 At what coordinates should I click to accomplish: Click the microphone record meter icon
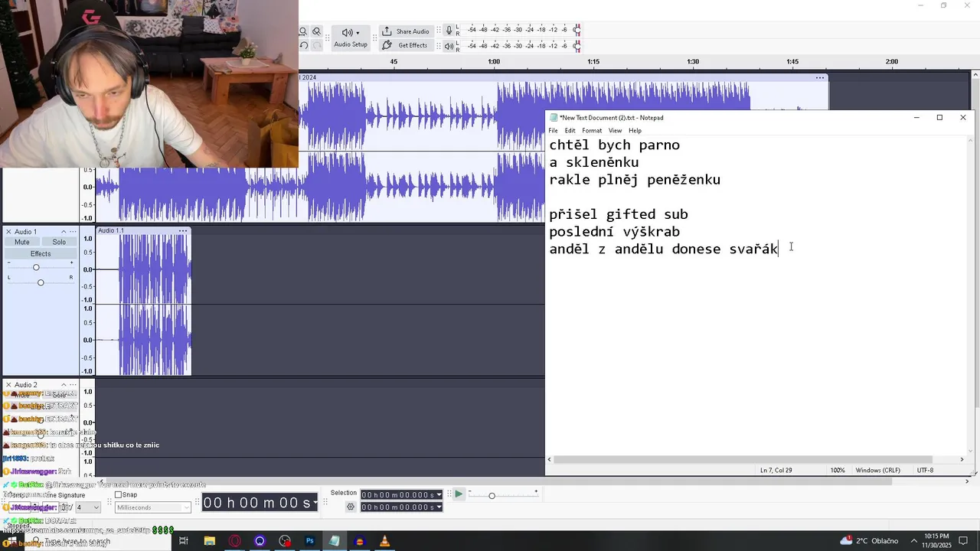point(449,30)
